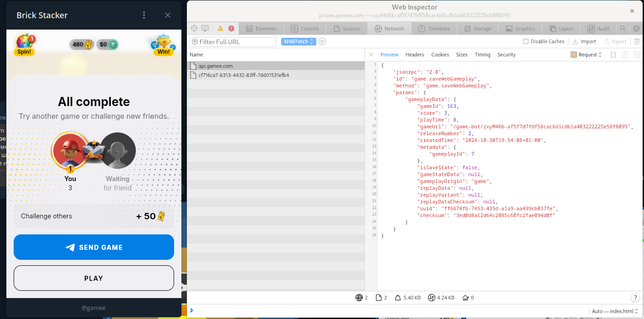Switch to the Graphics tab
This screenshot has width=644, height=319.
(520, 29)
